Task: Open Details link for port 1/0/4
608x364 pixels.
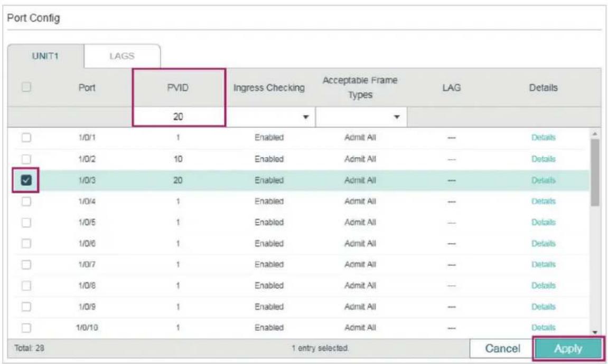Action: [x=543, y=202]
